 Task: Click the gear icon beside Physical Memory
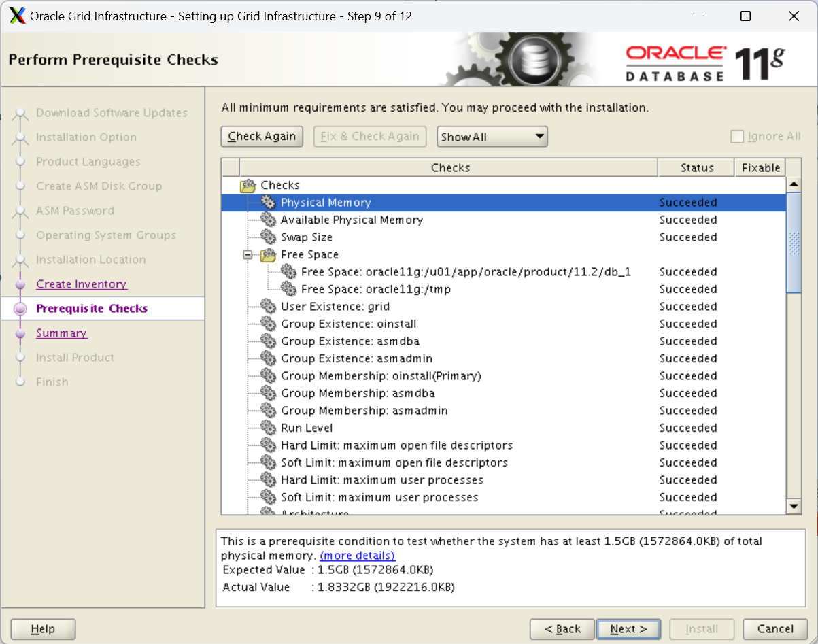point(269,202)
